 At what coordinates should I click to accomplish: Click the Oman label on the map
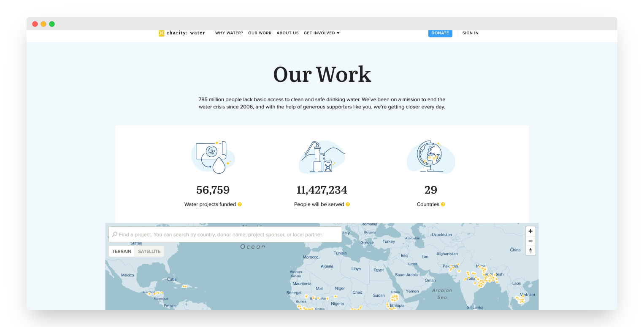pos(430,280)
